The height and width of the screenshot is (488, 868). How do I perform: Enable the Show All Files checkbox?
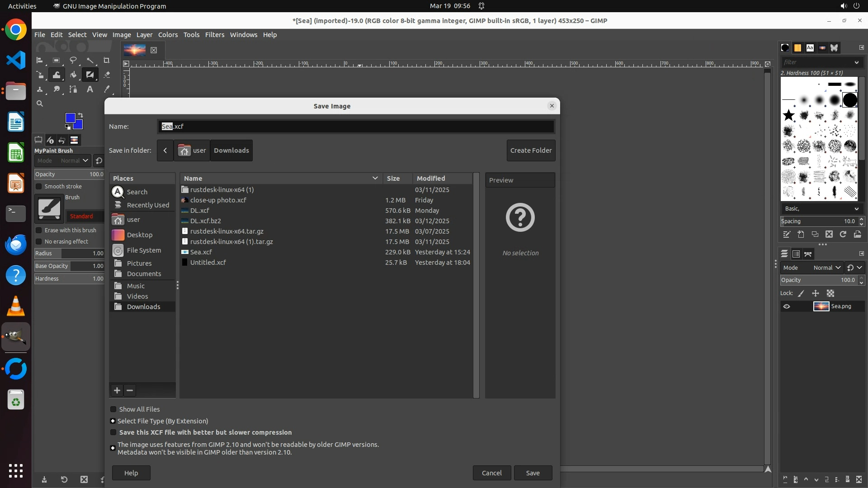113,409
